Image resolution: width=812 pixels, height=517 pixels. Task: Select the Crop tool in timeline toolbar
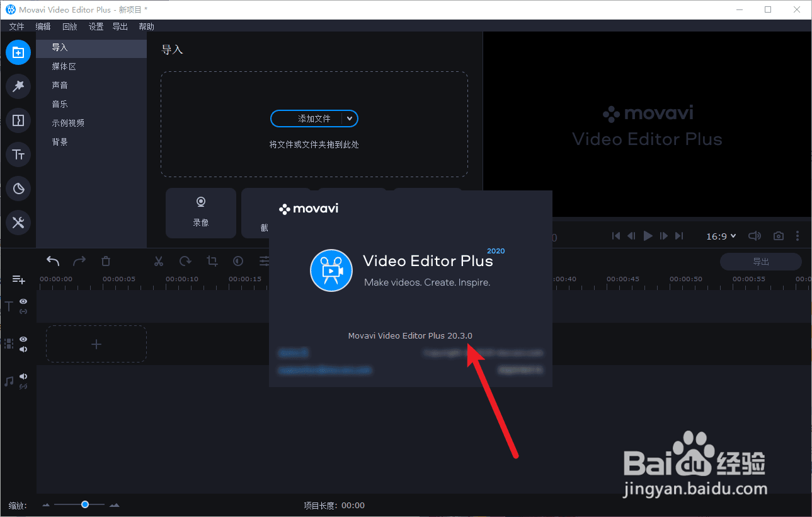pyautogui.click(x=212, y=261)
